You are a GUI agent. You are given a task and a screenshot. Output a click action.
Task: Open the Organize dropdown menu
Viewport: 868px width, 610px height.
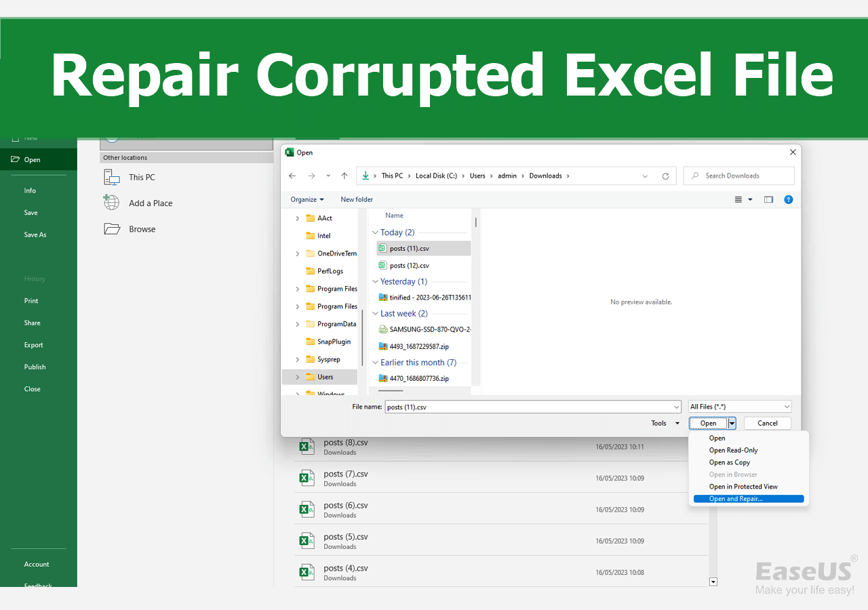[x=307, y=199]
